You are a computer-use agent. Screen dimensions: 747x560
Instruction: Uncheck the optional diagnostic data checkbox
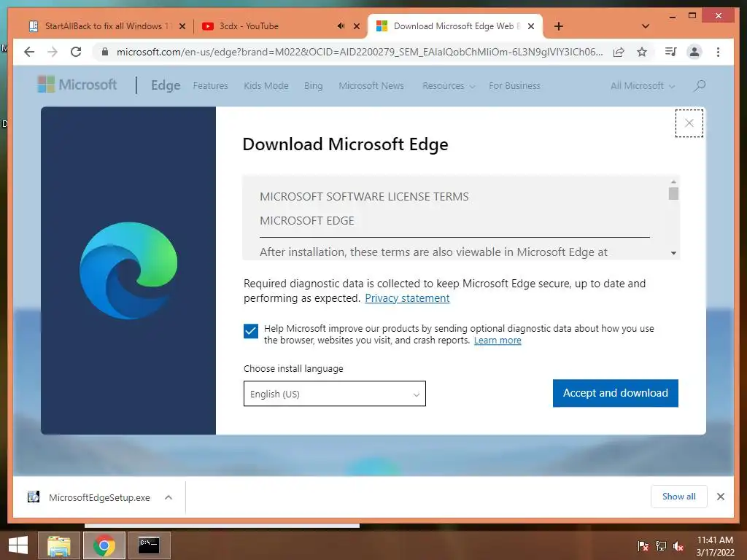[251, 331]
